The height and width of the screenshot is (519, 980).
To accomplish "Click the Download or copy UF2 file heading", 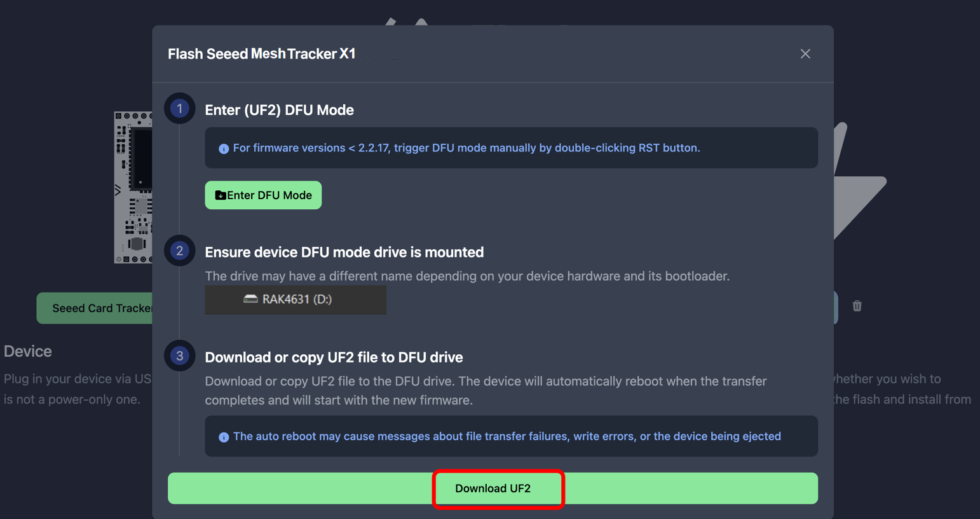I will click(x=334, y=357).
